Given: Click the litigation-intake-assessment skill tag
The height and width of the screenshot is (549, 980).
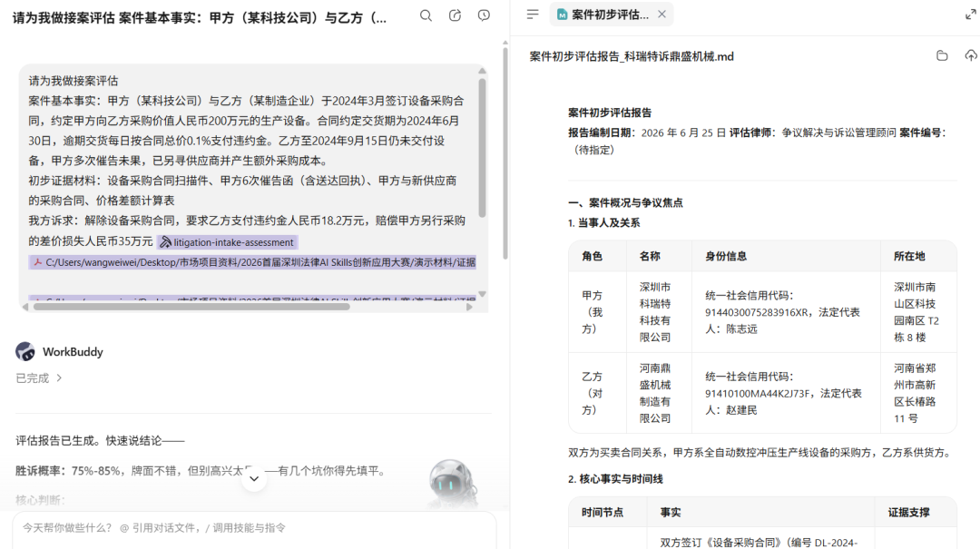Looking at the screenshot, I should pyautogui.click(x=228, y=242).
